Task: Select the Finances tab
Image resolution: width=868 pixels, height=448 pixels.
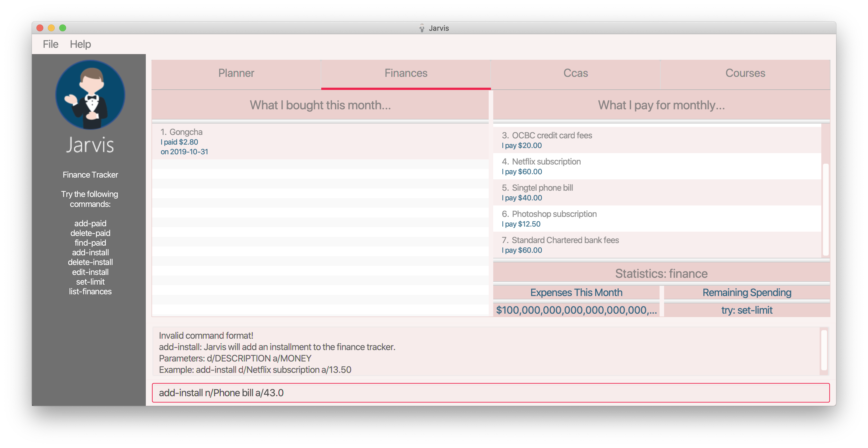Action: 406,73
